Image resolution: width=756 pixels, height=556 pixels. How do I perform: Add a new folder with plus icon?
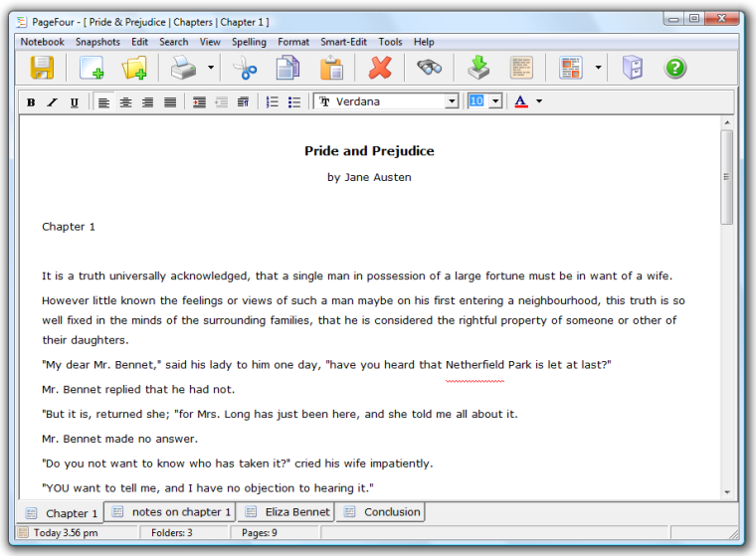[x=134, y=68]
